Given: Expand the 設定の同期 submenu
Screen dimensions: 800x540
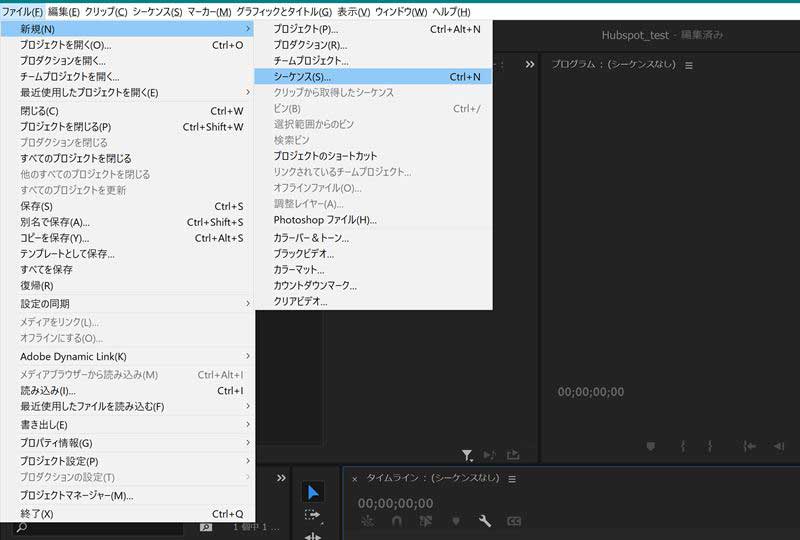Looking at the screenshot, I should [x=127, y=304].
